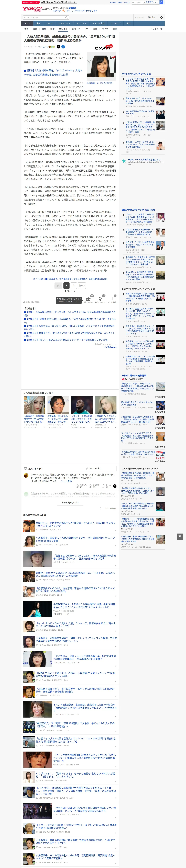The height and width of the screenshot is (868, 186).
Task: Open the ランキング navigation tab
Action: click(115, 24)
